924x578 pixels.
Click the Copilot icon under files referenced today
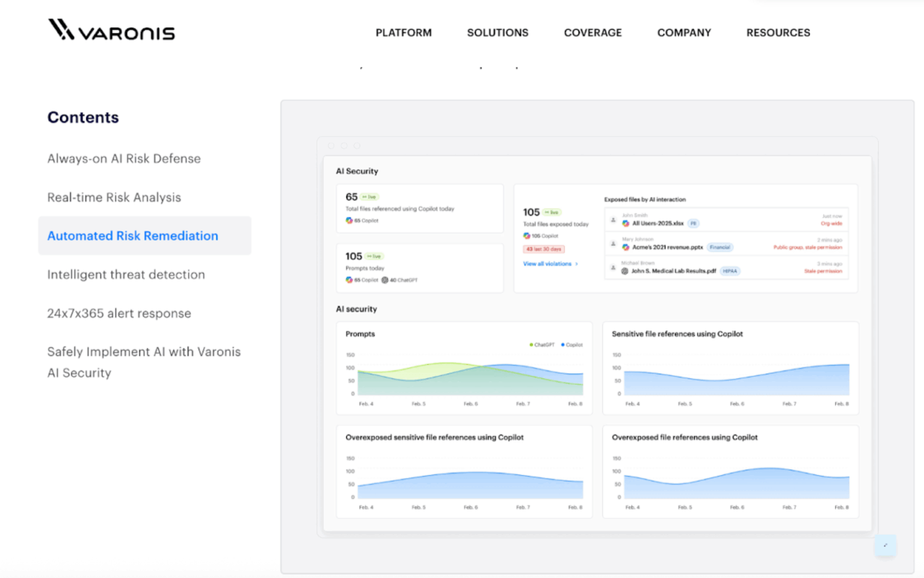[x=349, y=220]
